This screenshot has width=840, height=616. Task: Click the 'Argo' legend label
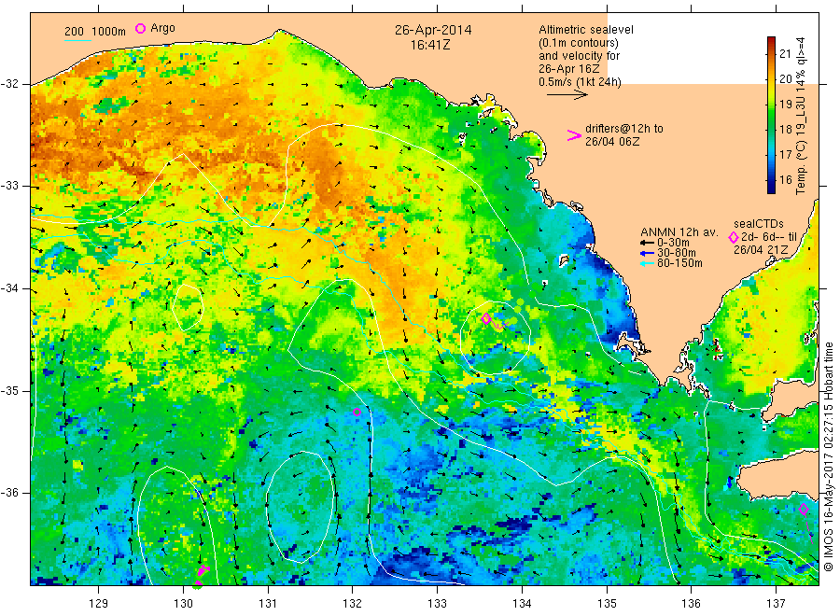click(162, 28)
